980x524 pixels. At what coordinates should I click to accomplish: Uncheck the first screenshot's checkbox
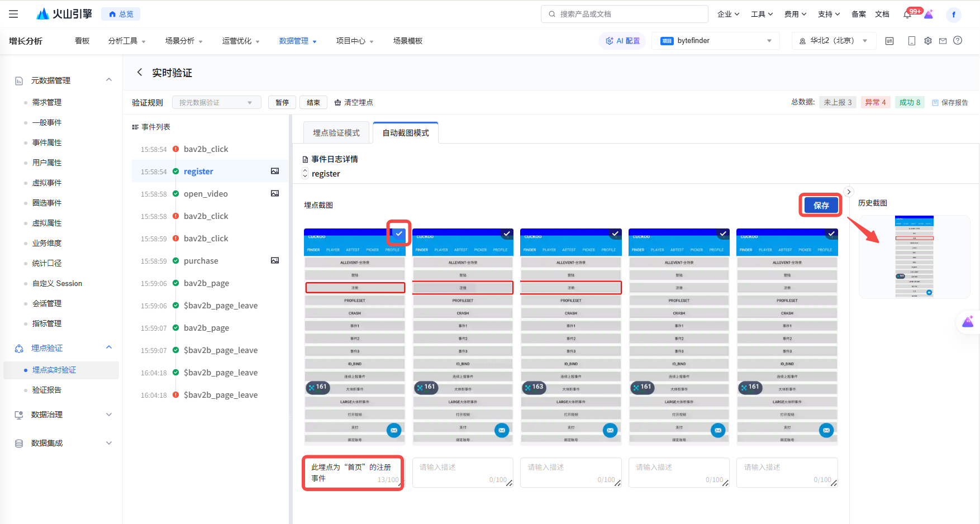399,234
